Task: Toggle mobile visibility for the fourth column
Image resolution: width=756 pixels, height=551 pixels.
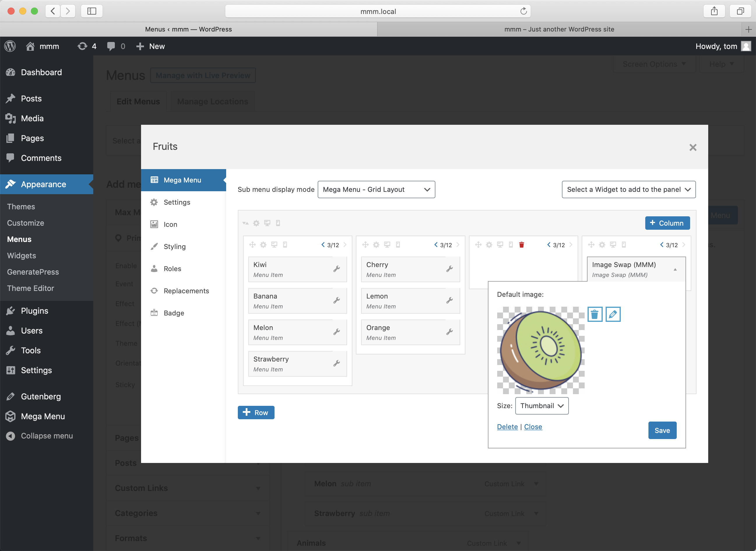Action: (624, 245)
